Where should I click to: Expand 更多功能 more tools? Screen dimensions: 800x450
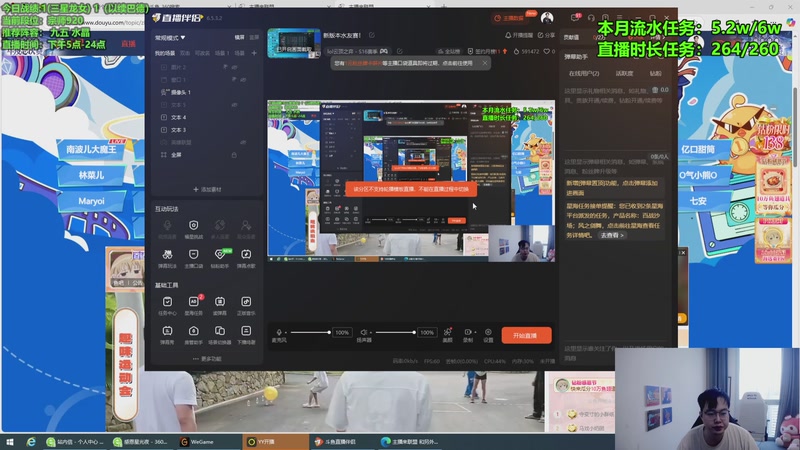point(207,359)
